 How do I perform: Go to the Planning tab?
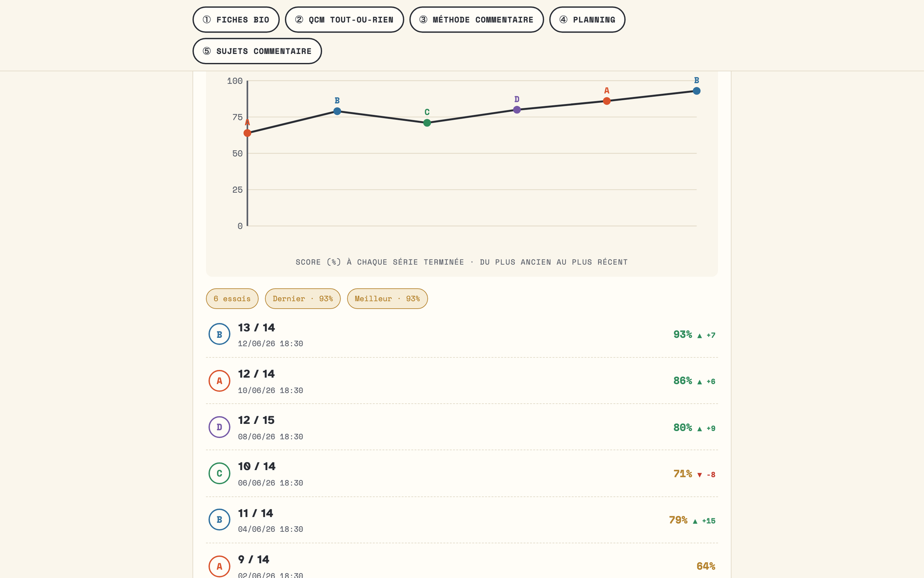pyautogui.click(x=587, y=20)
